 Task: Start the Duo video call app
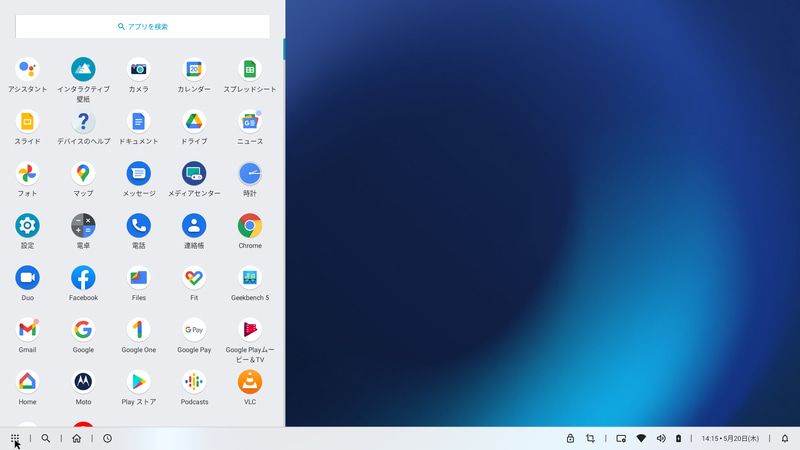[x=28, y=278]
